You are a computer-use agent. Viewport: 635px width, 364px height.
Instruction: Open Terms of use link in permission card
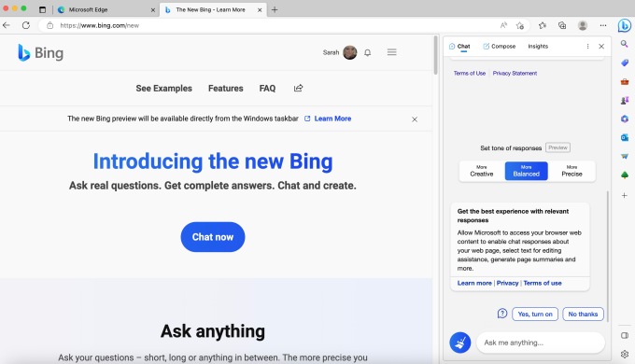tap(543, 283)
